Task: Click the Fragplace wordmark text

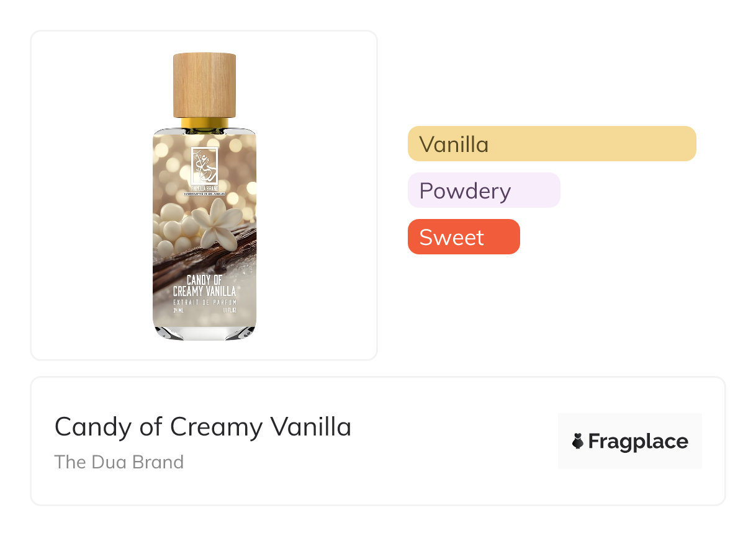Action: point(638,442)
